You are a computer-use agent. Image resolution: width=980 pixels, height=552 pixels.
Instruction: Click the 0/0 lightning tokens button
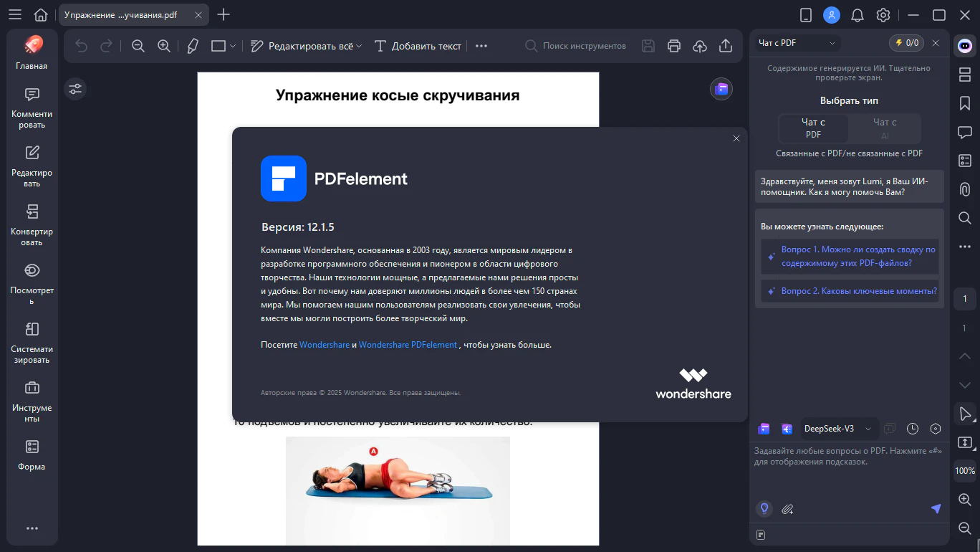[x=906, y=43]
